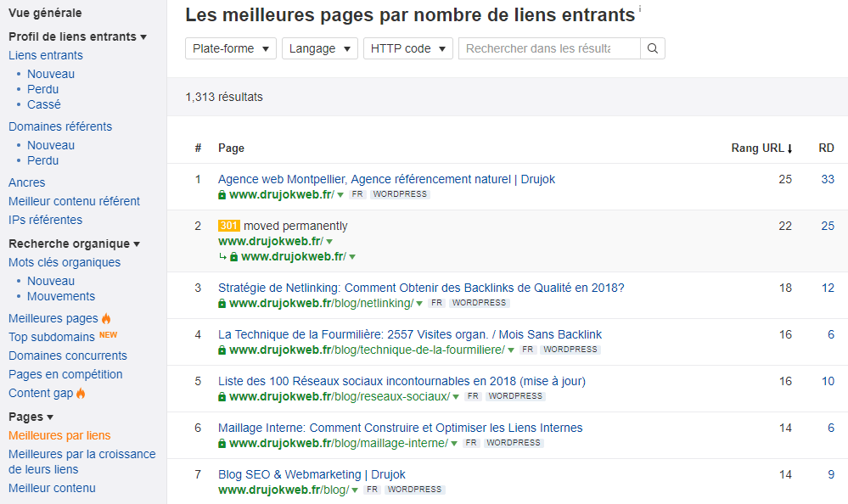The height and width of the screenshot is (504, 848).
Task: Click the RD value 12 in the netlinking row
Action: point(828,288)
